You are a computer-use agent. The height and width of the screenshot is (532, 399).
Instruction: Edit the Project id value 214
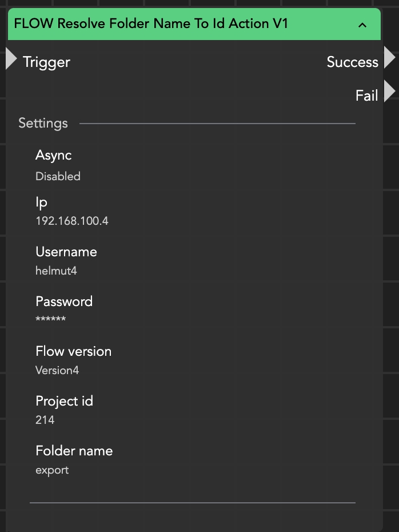pyautogui.click(x=45, y=420)
